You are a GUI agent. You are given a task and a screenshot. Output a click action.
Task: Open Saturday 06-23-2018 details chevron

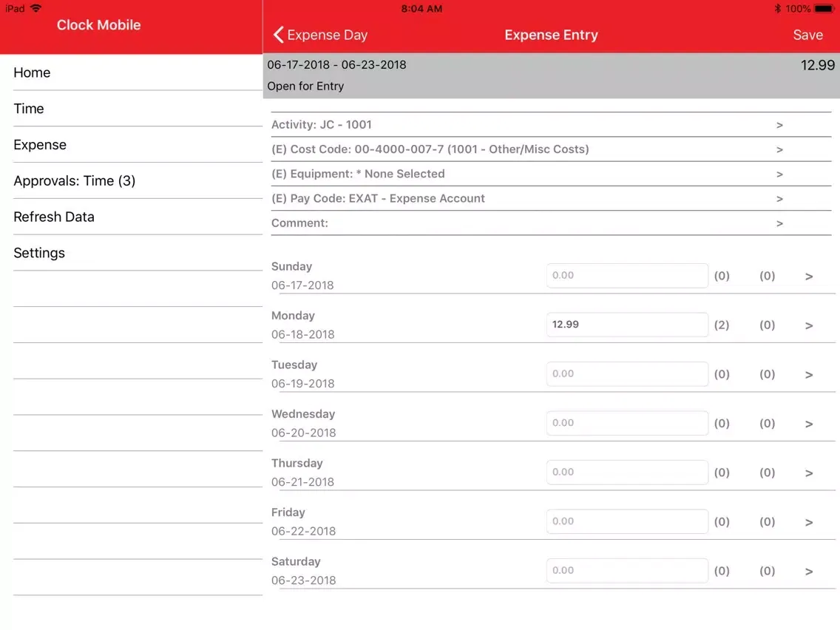pyautogui.click(x=809, y=572)
